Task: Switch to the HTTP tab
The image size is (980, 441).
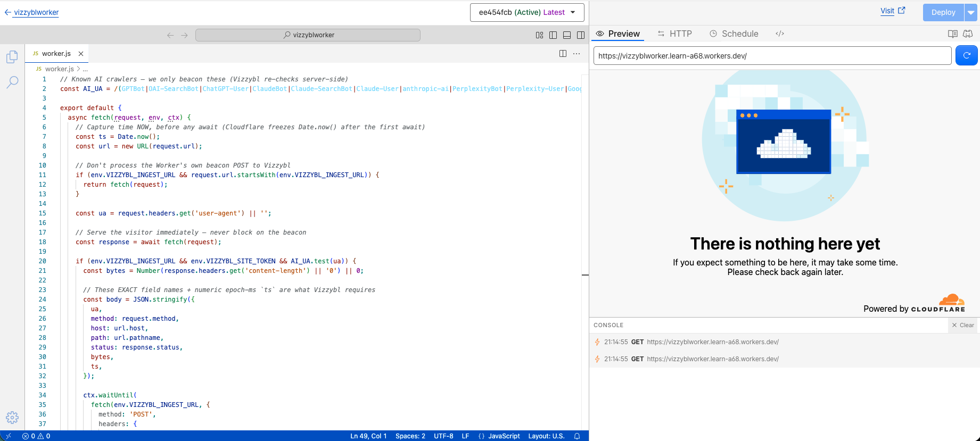Action: pos(674,34)
